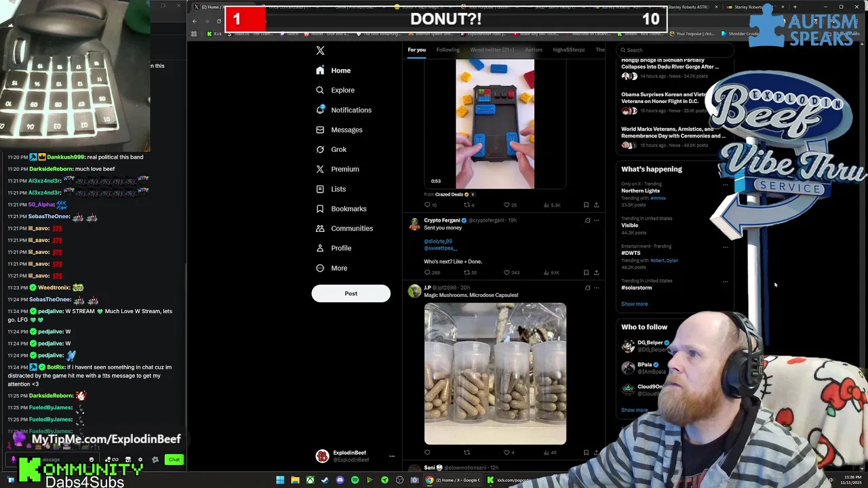Bookmark Crypto Fergani's post
Viewport: 868px width, 488px height.
tap(586, 272)
